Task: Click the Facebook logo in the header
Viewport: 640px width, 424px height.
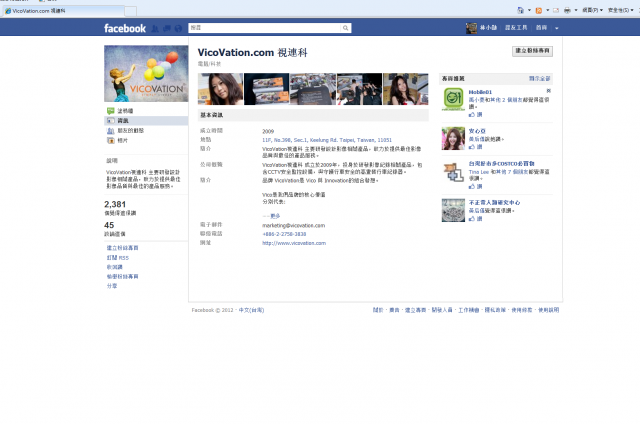Action: (125, 28)
